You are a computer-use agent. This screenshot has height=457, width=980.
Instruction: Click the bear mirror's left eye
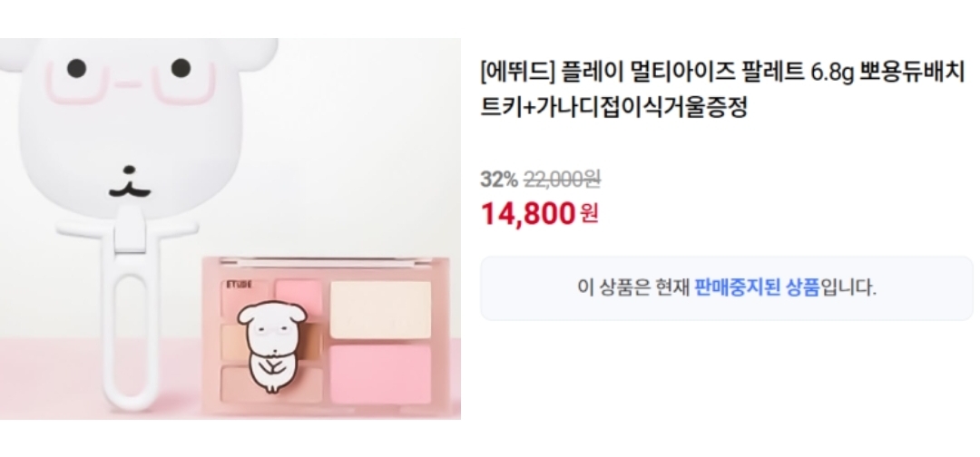pos(75,67)
